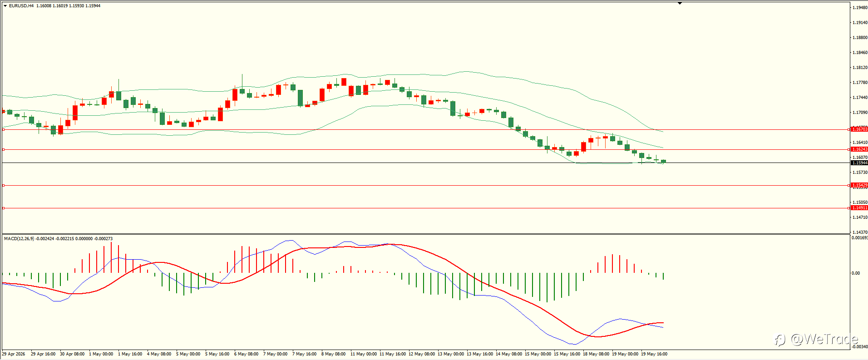Click the 19 May 16:00 time axis label

pyautogui.click(x=654, y=354)
